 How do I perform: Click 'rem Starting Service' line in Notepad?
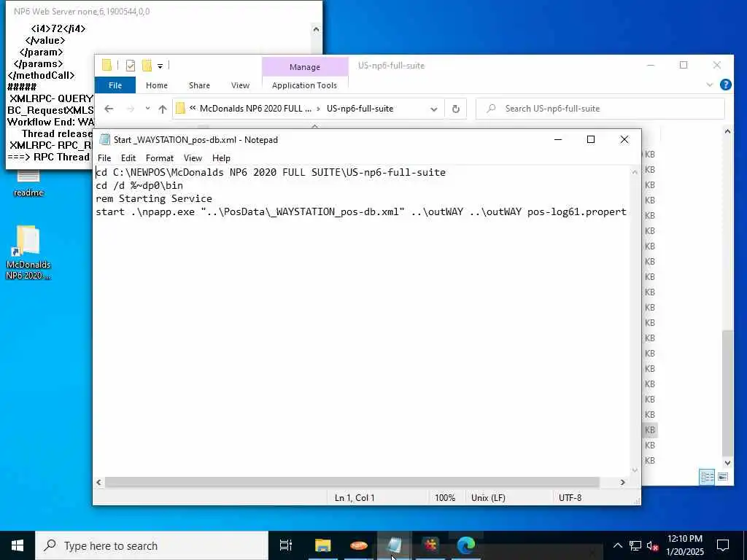[x=154, y=198]
